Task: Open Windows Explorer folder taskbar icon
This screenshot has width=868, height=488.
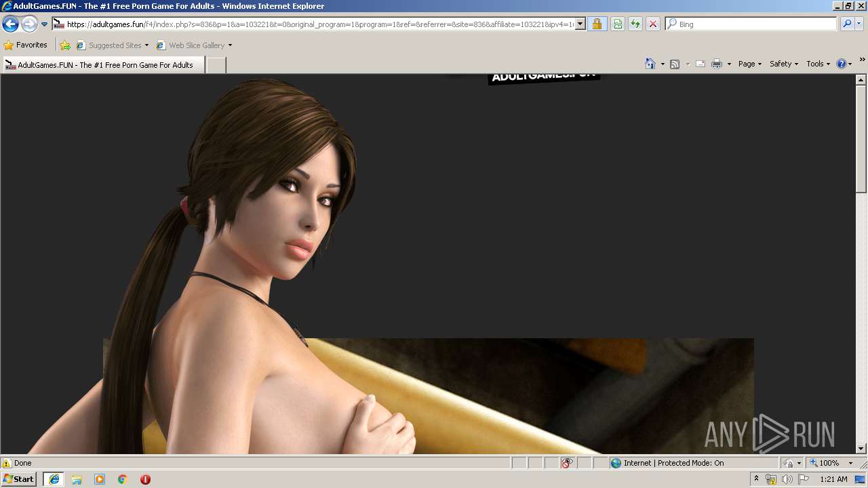Action: [x=77, y=479]
